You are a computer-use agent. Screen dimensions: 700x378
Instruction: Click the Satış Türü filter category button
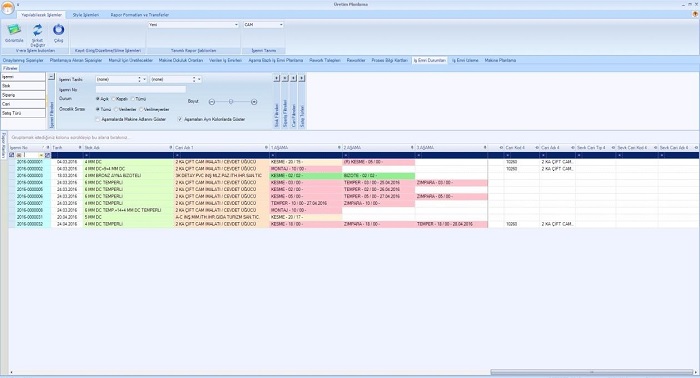[23, 113]
